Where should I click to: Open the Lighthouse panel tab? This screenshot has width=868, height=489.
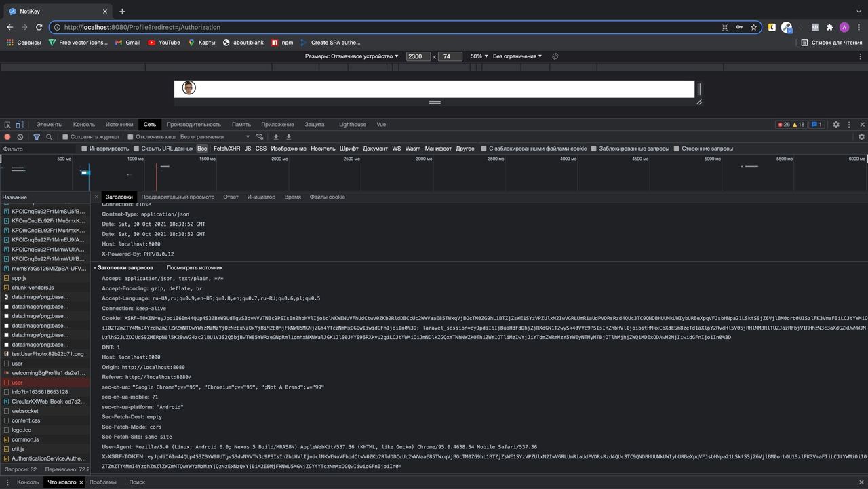(353, 125)
